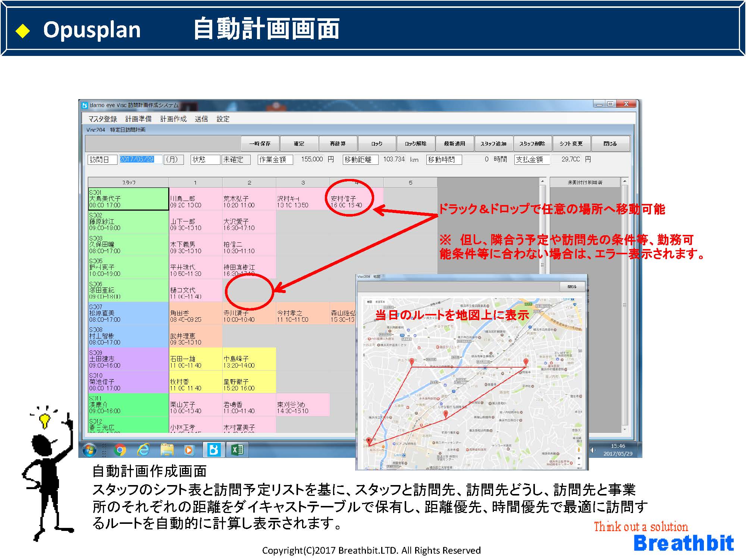Select the 栗山芳子 visit cell
Screen dimensions: 746x560
[195, 405]
